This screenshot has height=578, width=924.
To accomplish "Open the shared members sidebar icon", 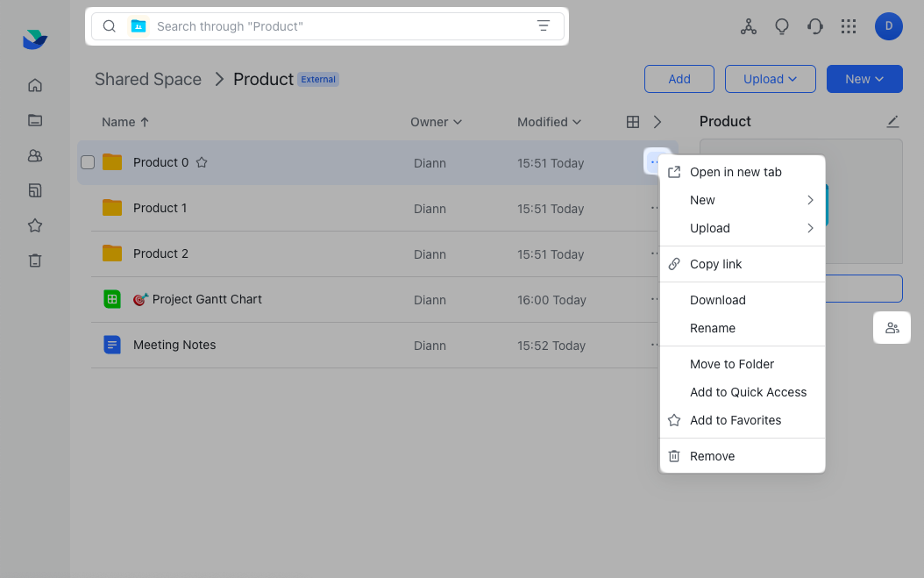I will [x=35, y=155].
